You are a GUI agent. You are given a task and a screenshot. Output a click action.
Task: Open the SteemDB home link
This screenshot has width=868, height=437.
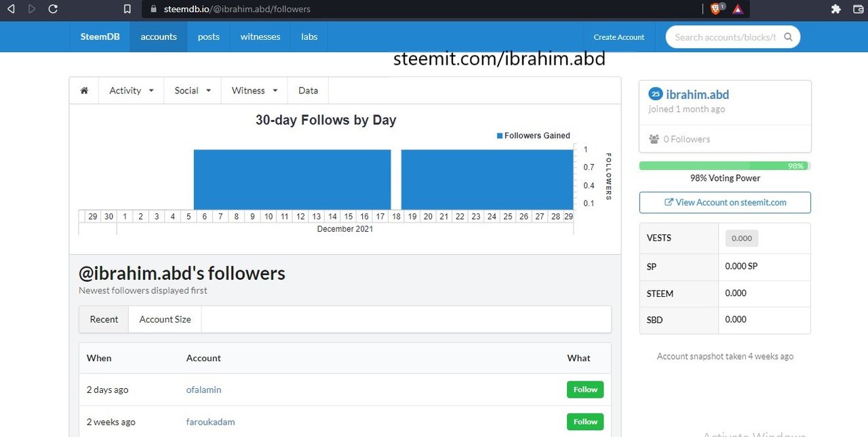(100, 37)
